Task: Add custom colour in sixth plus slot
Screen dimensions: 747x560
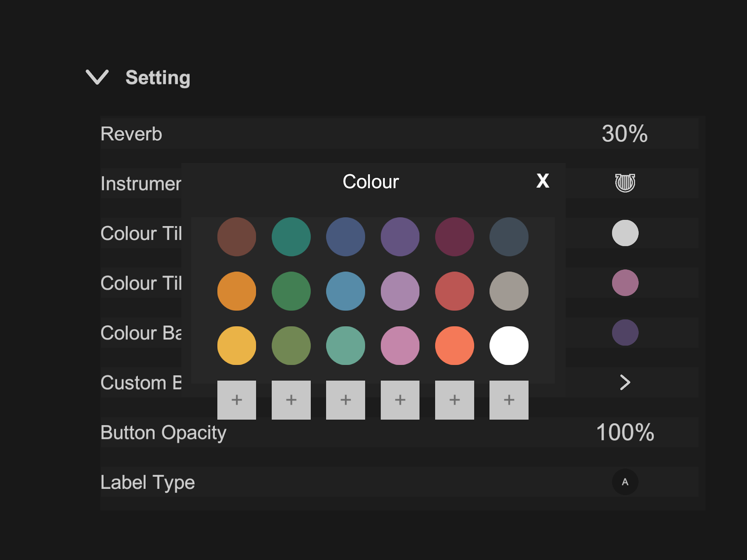Action: point(509,400)
